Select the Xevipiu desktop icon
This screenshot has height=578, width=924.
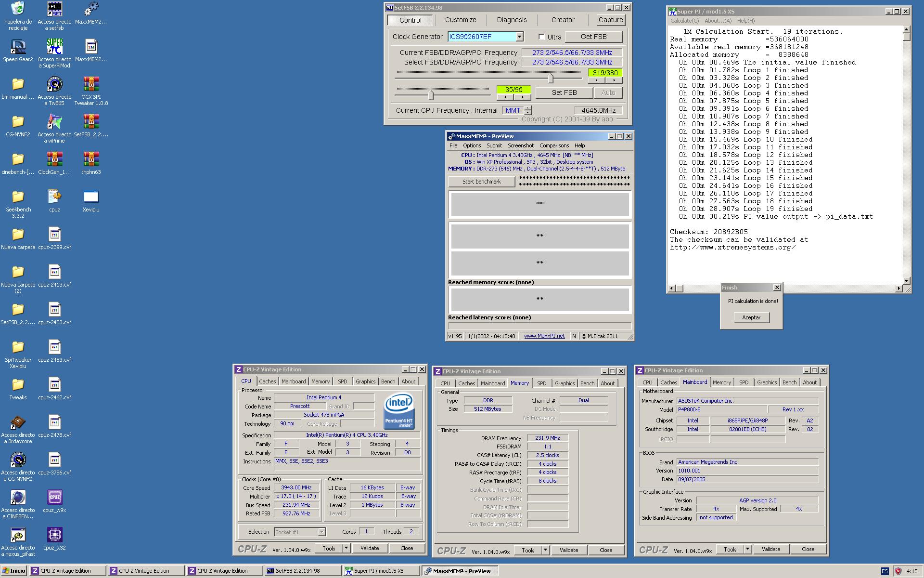point(91,200)
